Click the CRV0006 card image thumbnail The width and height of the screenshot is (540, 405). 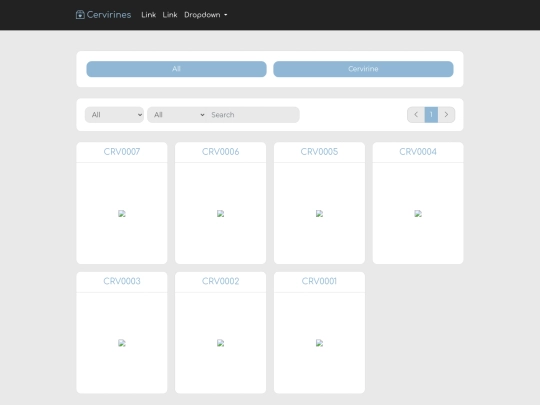pos(220,214)
